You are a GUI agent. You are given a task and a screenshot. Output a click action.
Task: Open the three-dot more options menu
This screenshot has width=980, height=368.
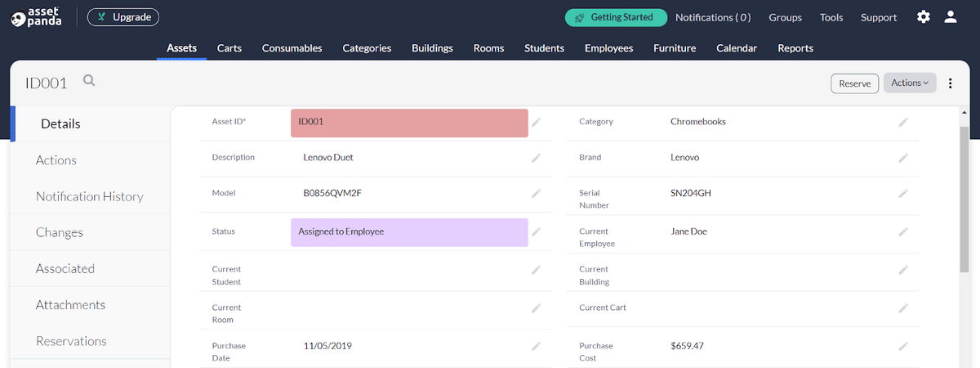(x=950, y=83)
